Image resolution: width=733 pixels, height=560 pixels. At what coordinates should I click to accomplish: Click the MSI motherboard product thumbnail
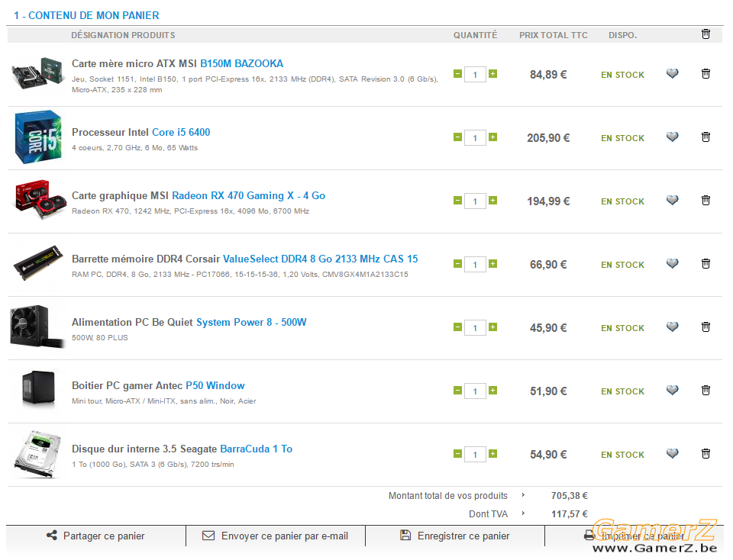point(38,72)
